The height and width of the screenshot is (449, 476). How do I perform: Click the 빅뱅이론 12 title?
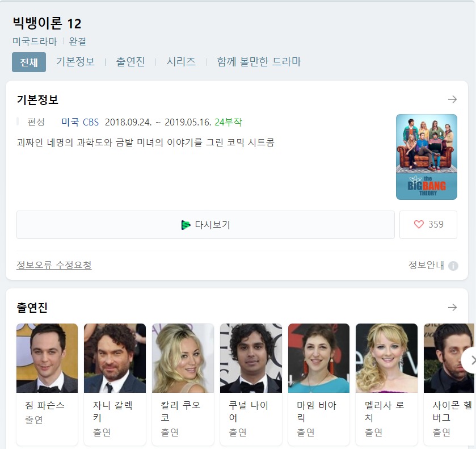click(x=47, y=23)
